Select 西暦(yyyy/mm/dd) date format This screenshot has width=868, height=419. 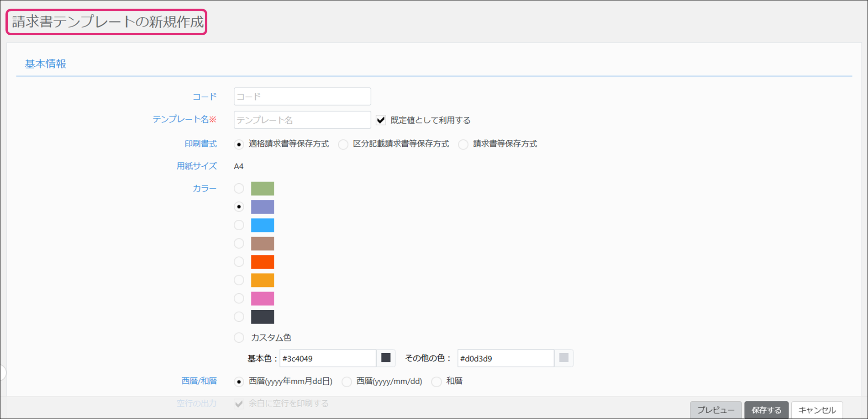(x=347, y=382)
